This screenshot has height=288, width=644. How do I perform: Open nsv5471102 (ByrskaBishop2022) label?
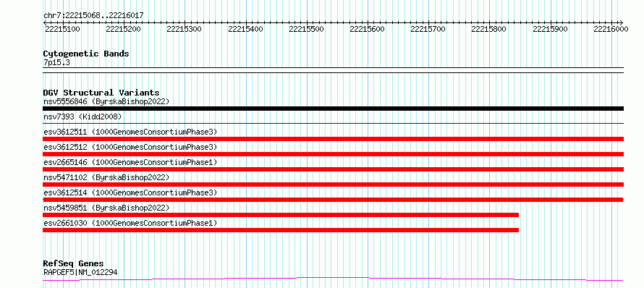point(106,177)
